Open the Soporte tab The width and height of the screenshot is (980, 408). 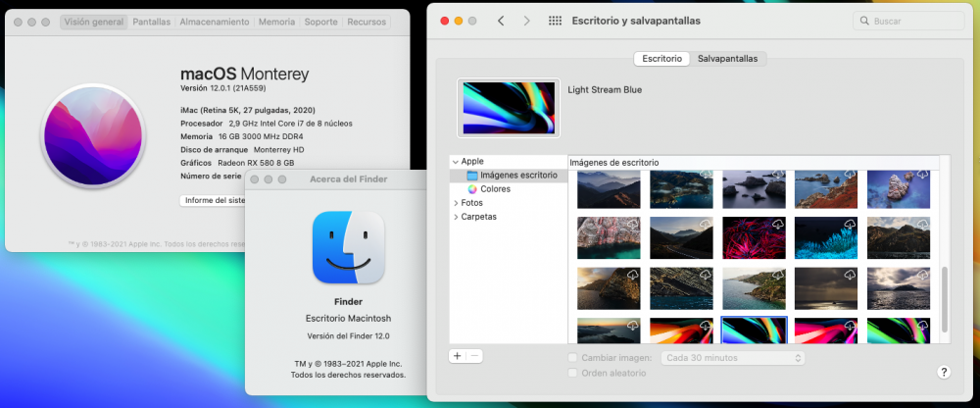pos(321,22)
